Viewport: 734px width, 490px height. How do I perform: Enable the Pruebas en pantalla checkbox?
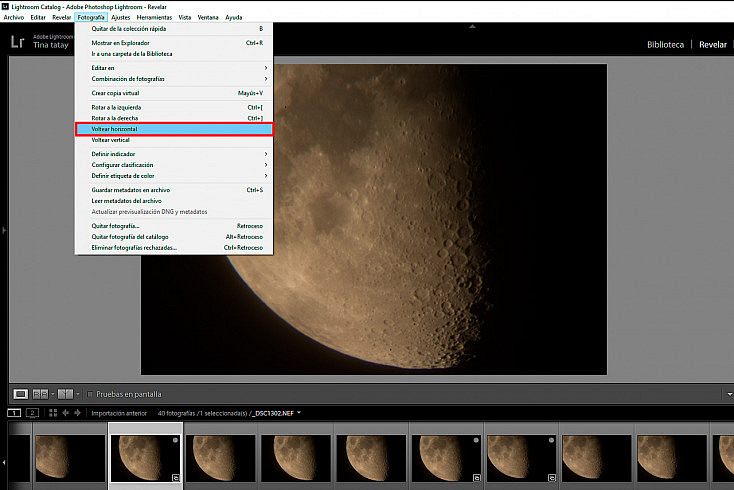coord(90,395)
